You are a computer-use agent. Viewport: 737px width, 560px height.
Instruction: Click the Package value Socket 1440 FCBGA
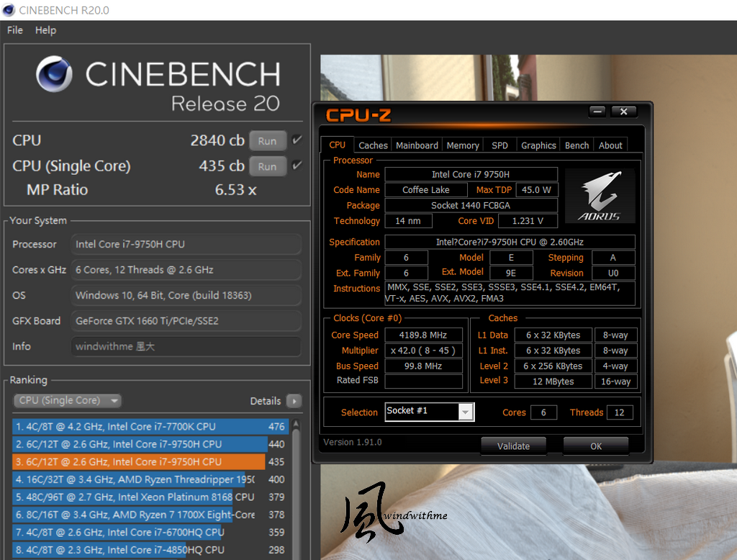pyautogui.click(x=471, y=205)
